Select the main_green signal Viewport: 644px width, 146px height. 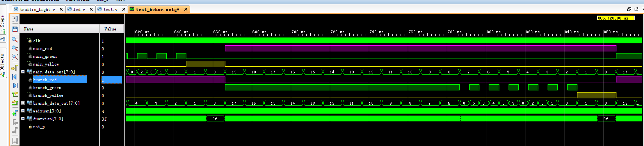point(44,56)
